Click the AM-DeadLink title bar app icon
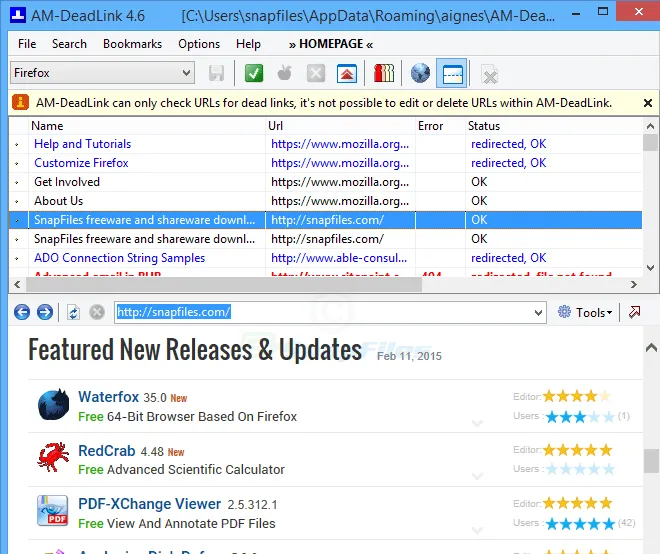This screenshot has width=660, height=554. (x=18, y=15)
